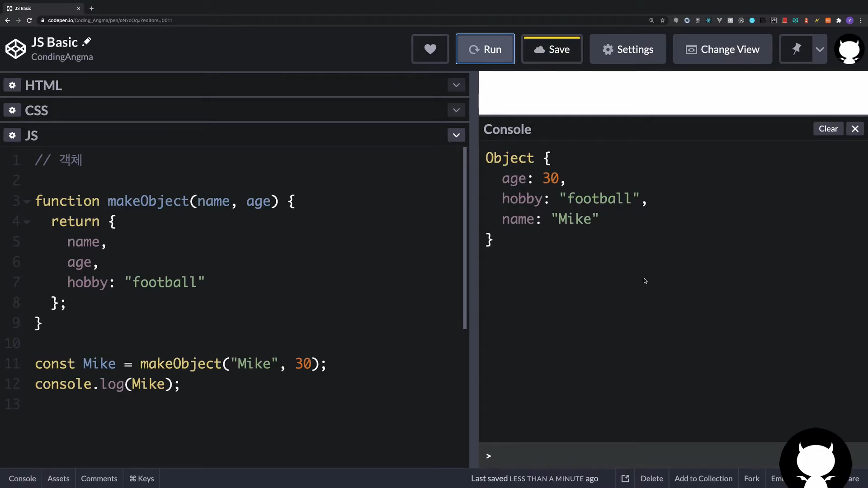This screenshot has width=868, height=488.
Task: Fold return block at line 4
Action: coord(27,222)
